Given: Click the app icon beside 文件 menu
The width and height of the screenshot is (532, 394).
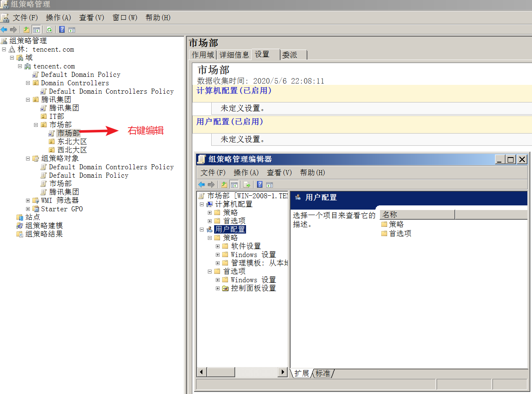Looking at the screenshot, I should pyautogui.click(x=5, y=18).
